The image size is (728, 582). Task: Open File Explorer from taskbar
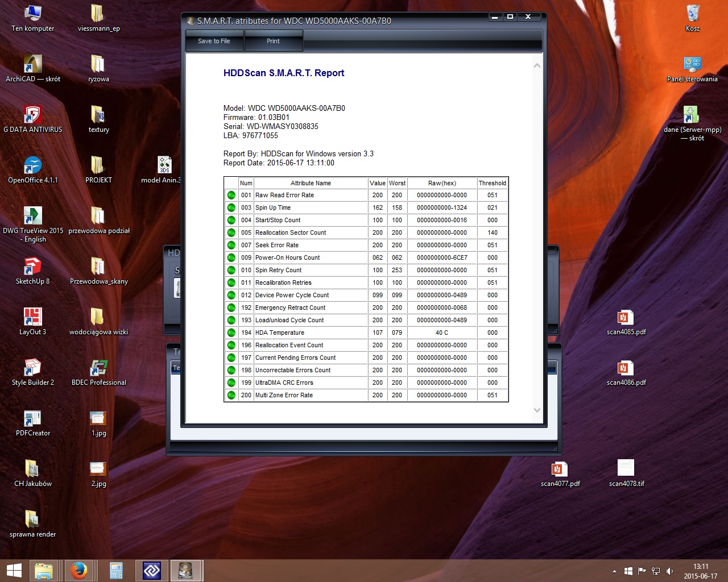[44, 571]
